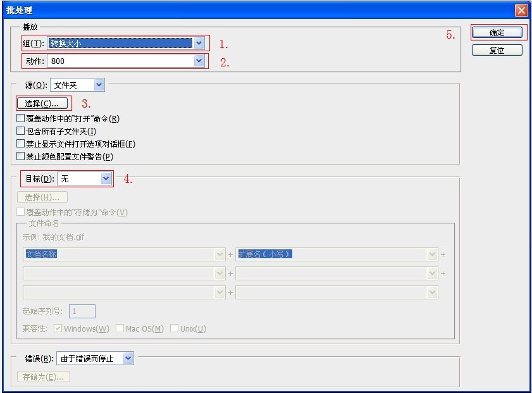Tick the 禁止颜色配置文件警告 checkbox
The height and width of the screenshot is (393, 532).
[x=21, y=156]
